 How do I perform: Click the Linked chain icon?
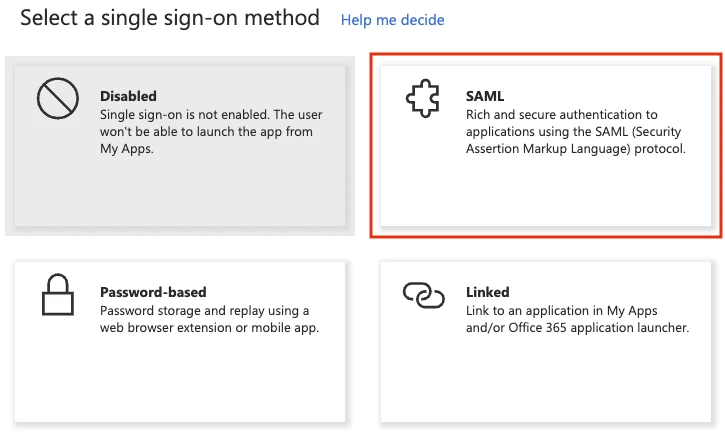[423, 294]
